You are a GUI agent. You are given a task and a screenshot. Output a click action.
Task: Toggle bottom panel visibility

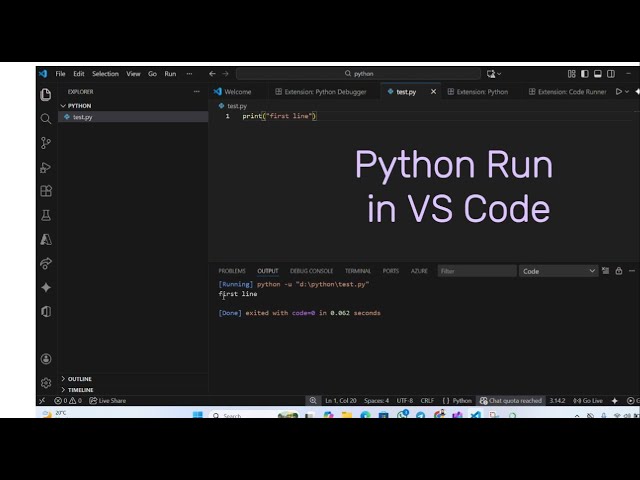(598, 74)
